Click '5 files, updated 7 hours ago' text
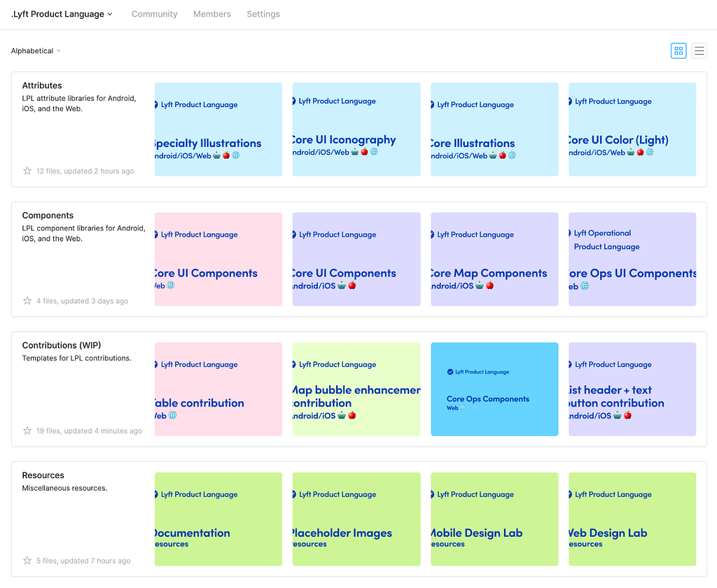Viewport: 717px width, 588px height. (x=83, y=561)
